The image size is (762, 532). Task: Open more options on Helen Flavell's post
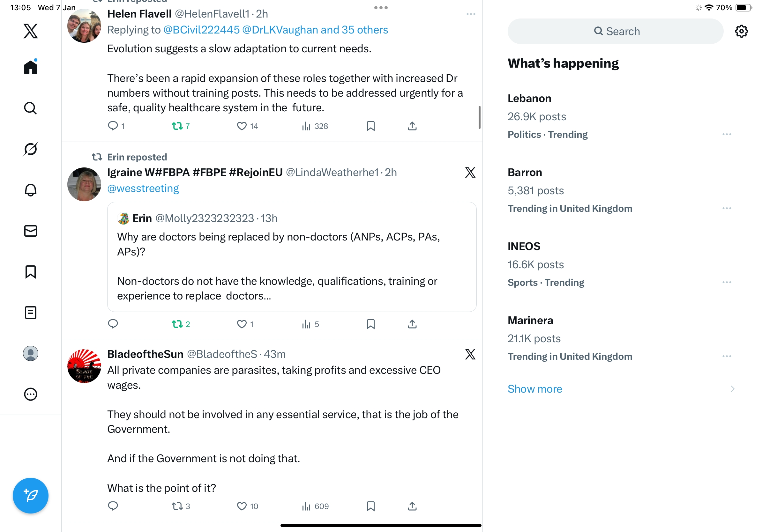point(471,14)
